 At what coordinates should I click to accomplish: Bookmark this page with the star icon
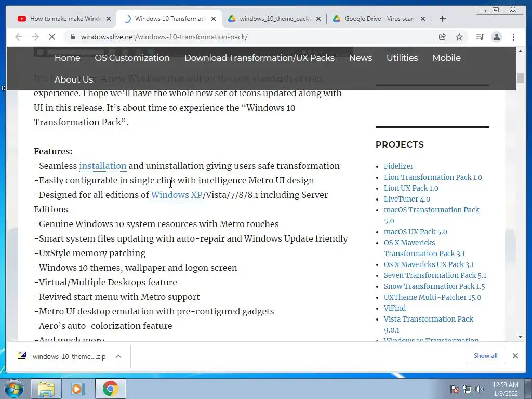(x=459, y=37)
